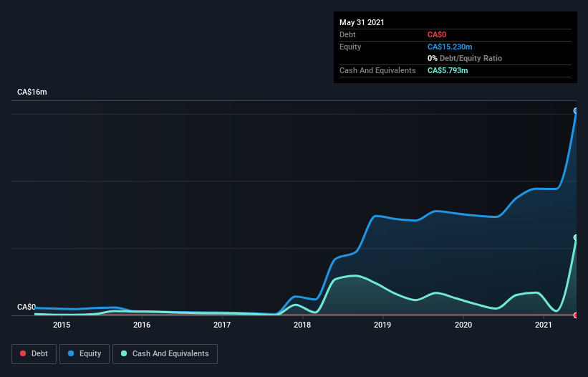Screen dimensions: 588x377
Task: Click the blue Equity endpoint marker
Action: [576, 110]
